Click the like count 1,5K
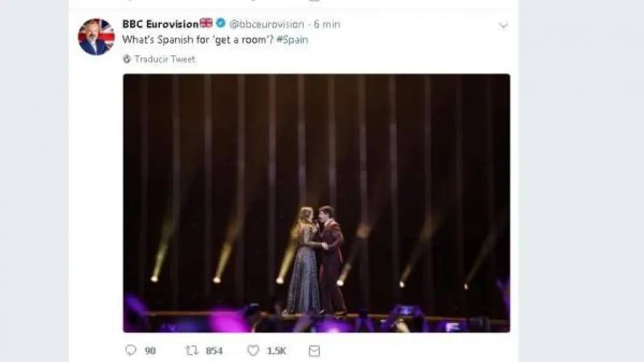Viewport: 644px width, 362px height. (x=276, y=350)
